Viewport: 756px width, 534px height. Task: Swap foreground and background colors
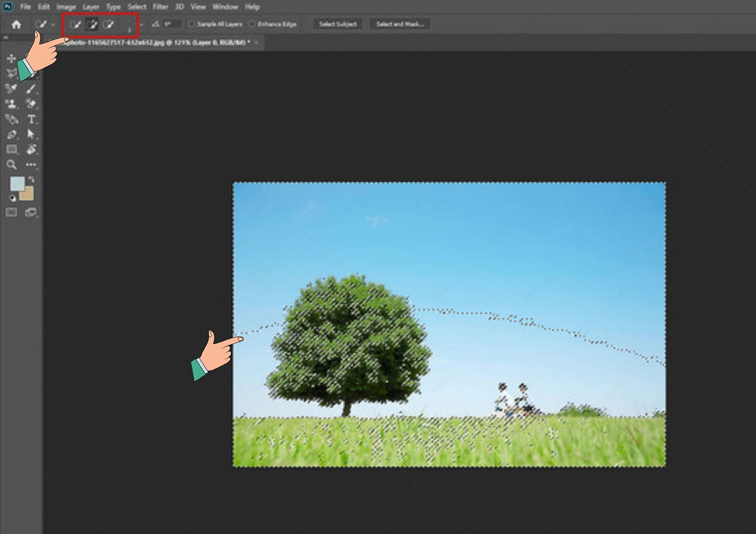click(31, 180)
